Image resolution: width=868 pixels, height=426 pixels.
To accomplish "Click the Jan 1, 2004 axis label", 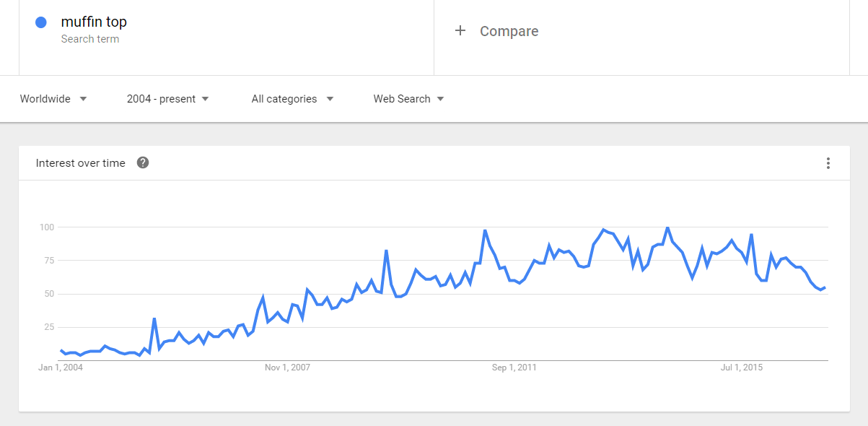I will 61,368.
